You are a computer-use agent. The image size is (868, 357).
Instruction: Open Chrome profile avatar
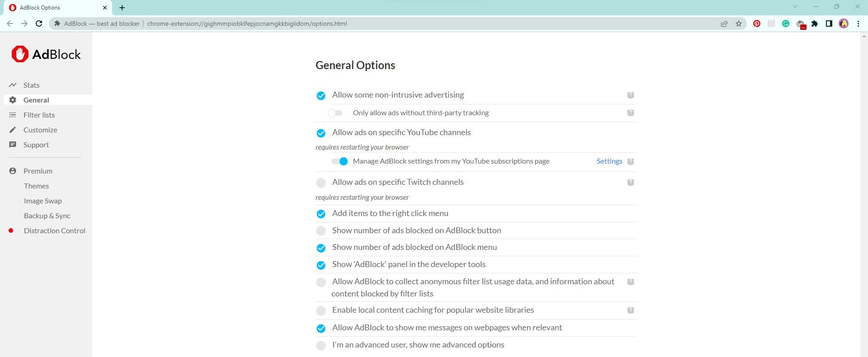point(844,23)
